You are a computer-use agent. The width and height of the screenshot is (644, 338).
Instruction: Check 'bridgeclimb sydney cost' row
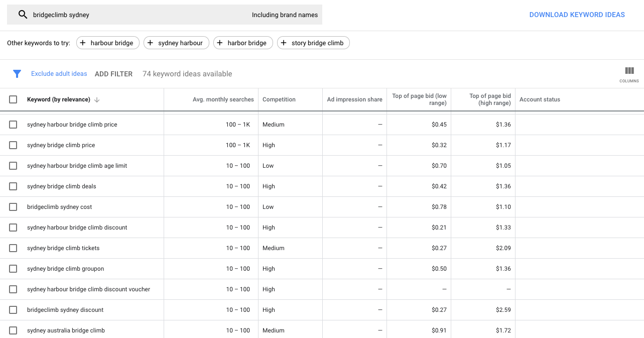[x=13, y=207]
